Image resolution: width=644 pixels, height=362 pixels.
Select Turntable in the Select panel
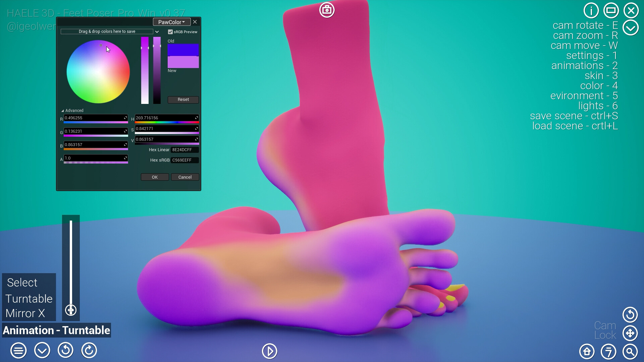coord(29,299)
